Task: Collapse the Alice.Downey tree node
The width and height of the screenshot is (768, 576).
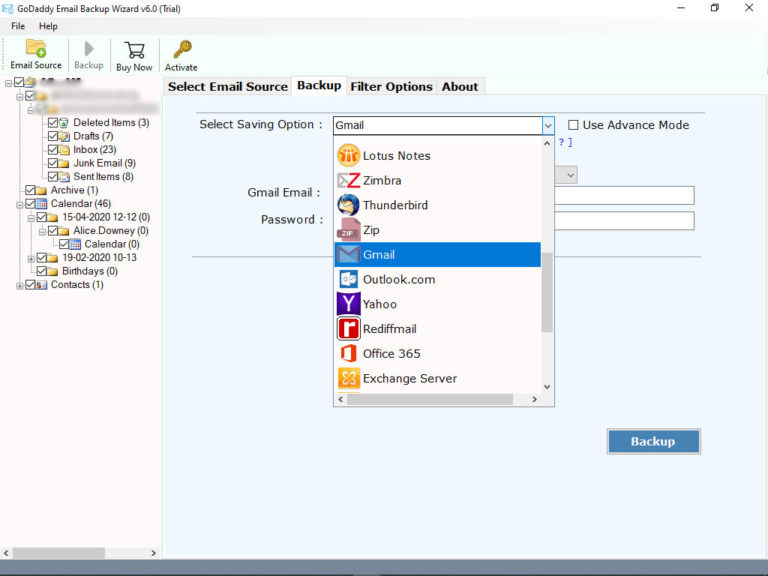Action: pyautogui.click(x=42, y=231)
